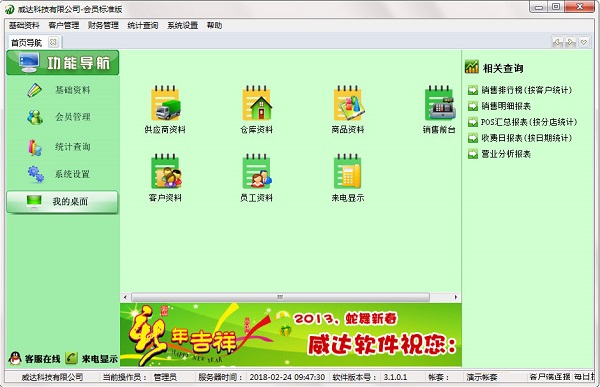This screenshot has height=387, width=600.
Task: Open the 帮助 menu
Action: 214,25
